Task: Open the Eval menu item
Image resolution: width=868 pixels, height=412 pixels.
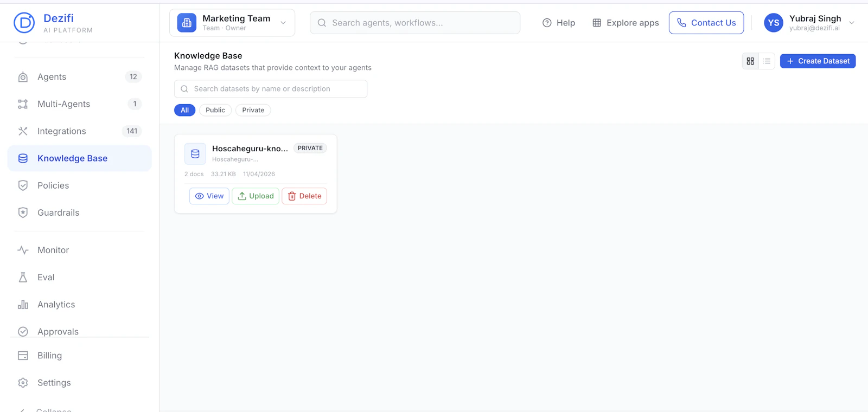Action: tap(79, 277)
